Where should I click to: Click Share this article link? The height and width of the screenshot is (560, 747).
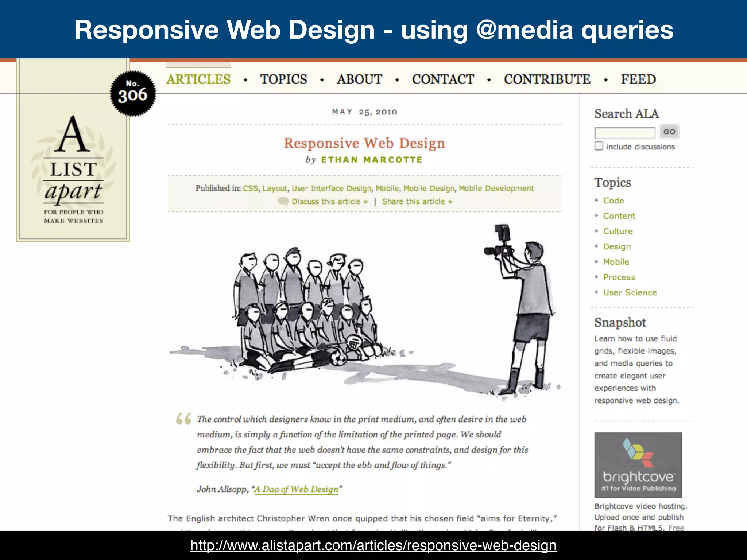417,202
